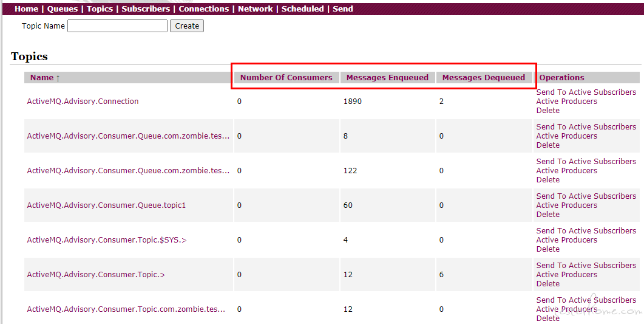
Task: Send To Active Subscribers for Topic.com.zombie row
Action: coord(586,300)
